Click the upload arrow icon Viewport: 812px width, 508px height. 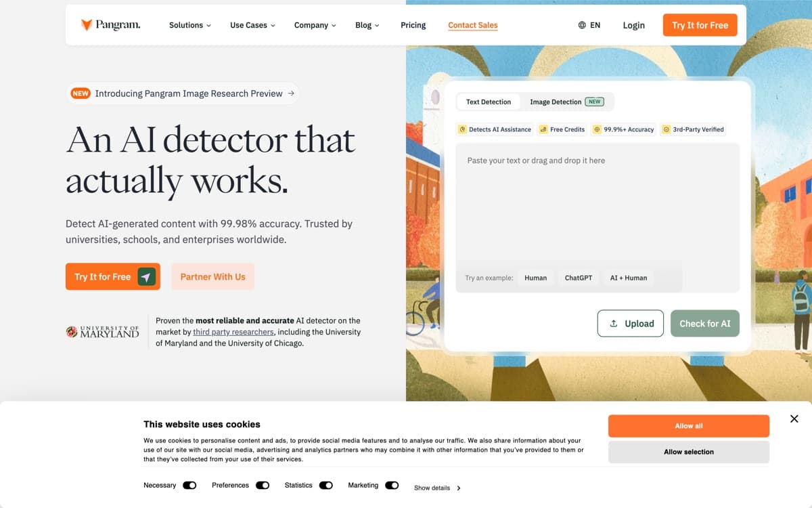click(x=614, y=324)
